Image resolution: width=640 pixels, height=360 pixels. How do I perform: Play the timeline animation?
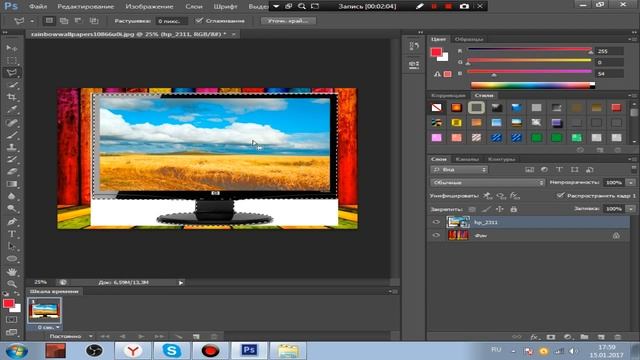click(141, 336)
